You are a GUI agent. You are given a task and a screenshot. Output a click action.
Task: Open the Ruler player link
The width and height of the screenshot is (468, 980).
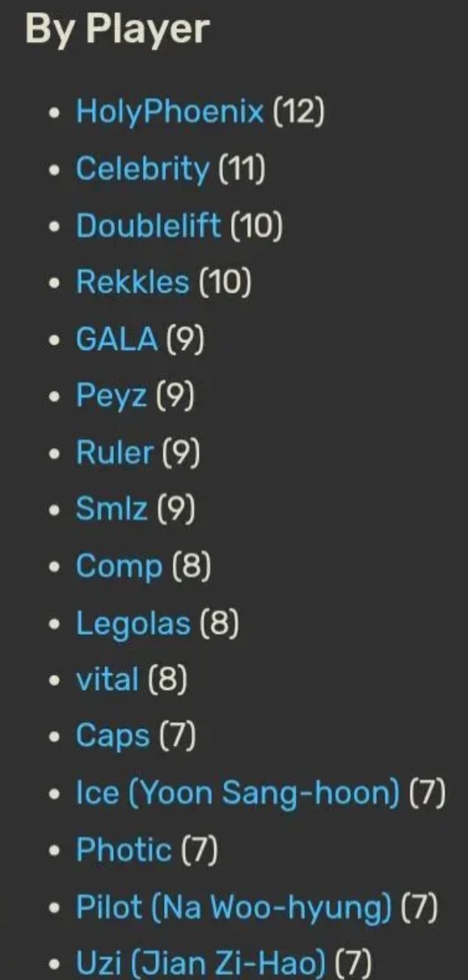pos(114,452)
